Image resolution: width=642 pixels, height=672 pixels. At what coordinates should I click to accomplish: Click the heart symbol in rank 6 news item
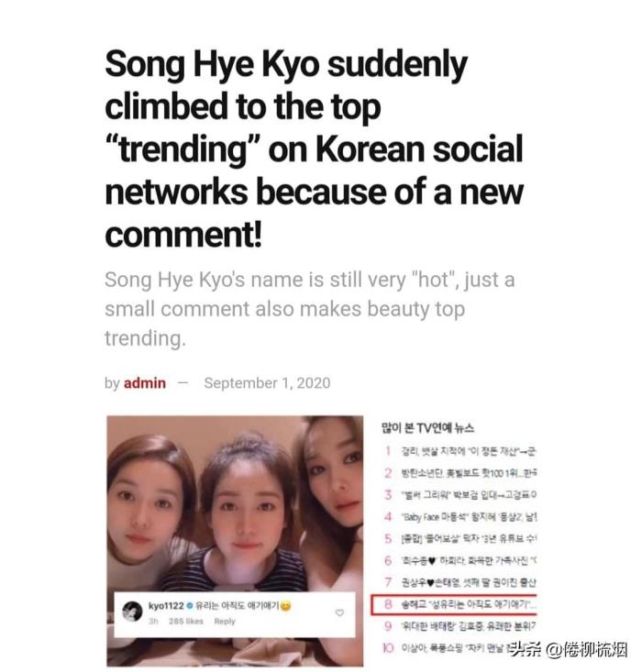tap(432, 560)
